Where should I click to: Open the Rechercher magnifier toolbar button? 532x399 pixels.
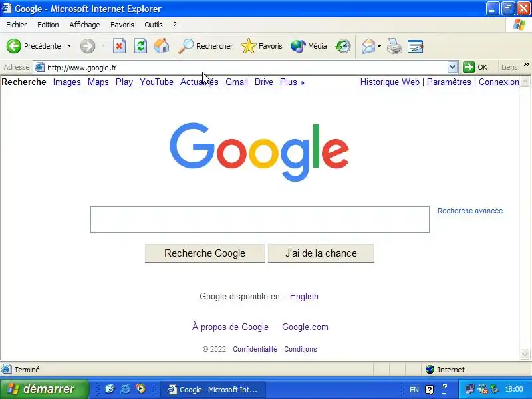click(x=205, y=46)
